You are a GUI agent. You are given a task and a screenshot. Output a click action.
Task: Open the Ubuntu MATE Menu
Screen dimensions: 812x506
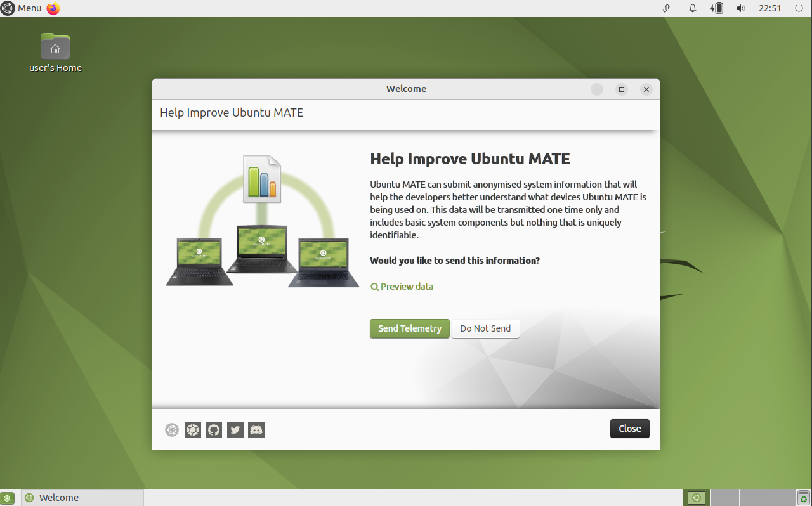point(21,8)
